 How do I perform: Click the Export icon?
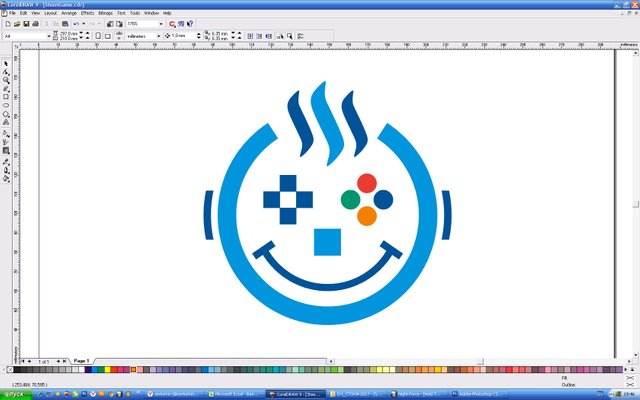(119, 24)
